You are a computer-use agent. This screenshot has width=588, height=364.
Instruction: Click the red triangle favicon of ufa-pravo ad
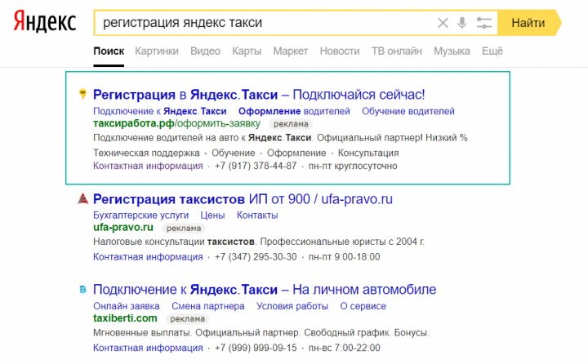pyautogui.click(x=82, y=198)
